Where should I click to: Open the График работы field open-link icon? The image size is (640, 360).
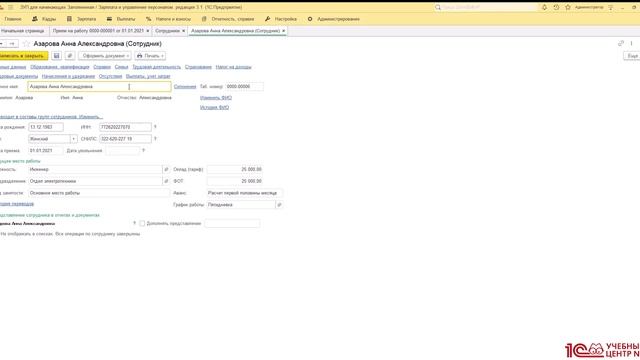point(279,205)
